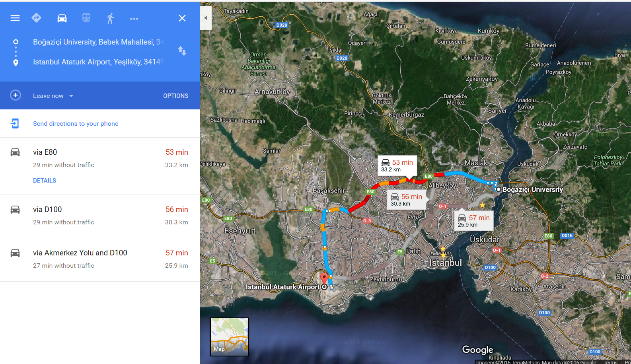The width and height of the screenshot is (631, 364).
Task: Click the Boğaziçi University map label
Action: coord(533,190)
